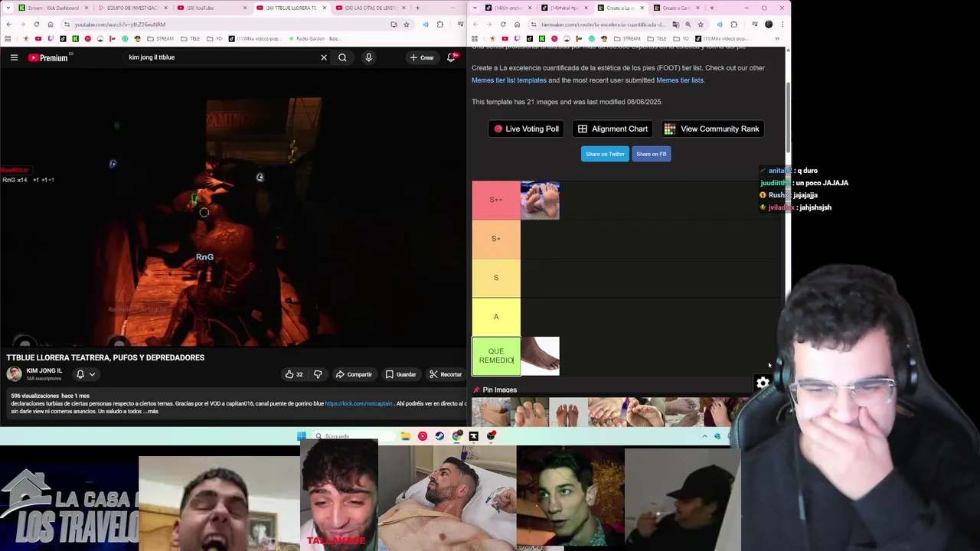Open the YouTube hamburger guide menu

point(14,57)
